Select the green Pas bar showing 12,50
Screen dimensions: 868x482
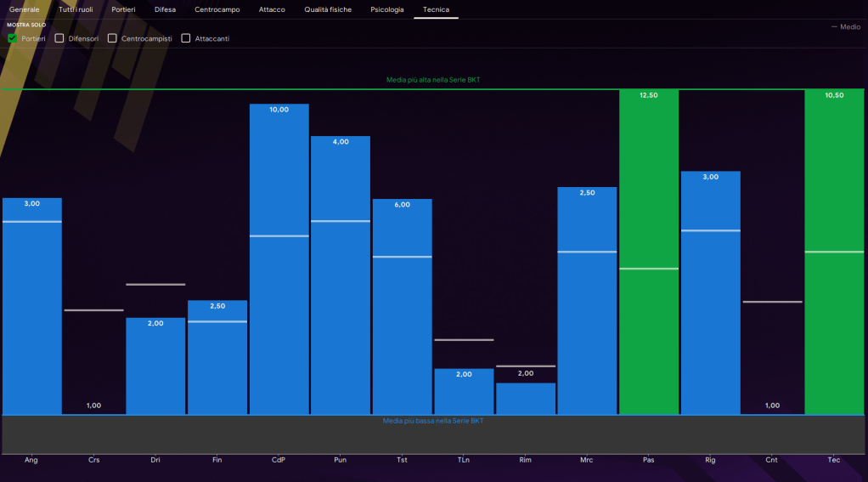click(649, 255)
